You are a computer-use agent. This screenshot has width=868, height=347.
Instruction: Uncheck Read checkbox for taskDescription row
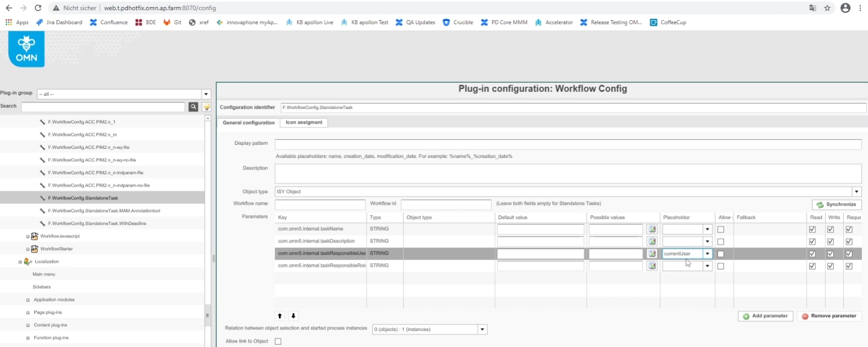click(x=812, y=241)
